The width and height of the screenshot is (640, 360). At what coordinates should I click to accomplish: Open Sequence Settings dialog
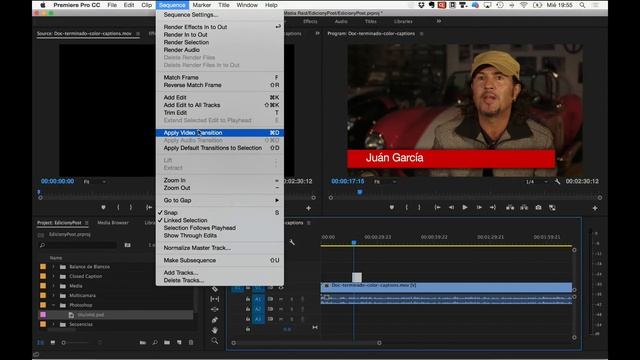point(220,15)
